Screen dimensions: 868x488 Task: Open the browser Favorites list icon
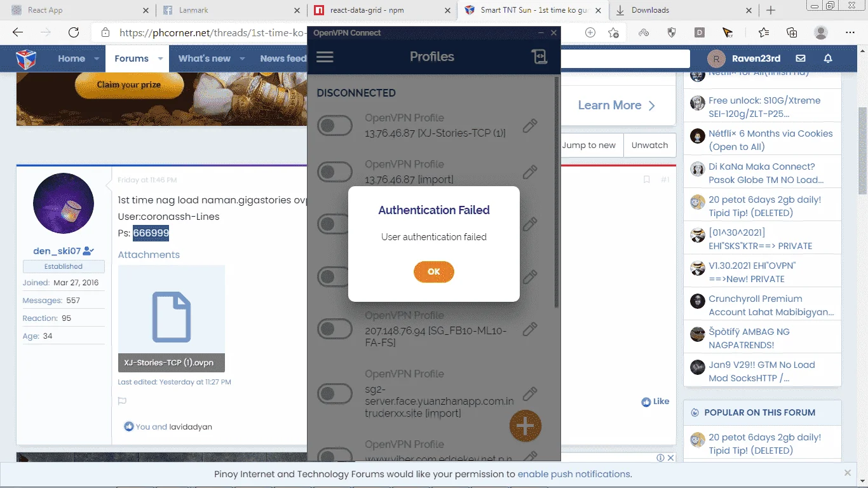(x=764, y=32)
